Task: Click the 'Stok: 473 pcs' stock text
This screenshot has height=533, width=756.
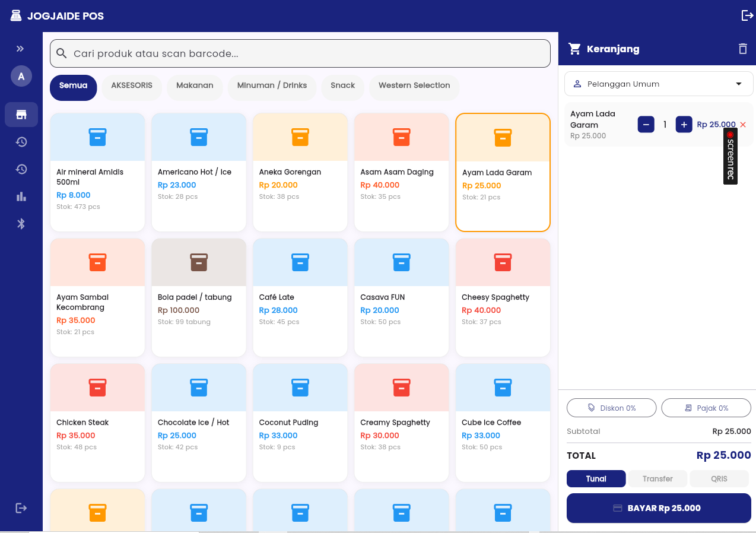Action: (78, 207)
